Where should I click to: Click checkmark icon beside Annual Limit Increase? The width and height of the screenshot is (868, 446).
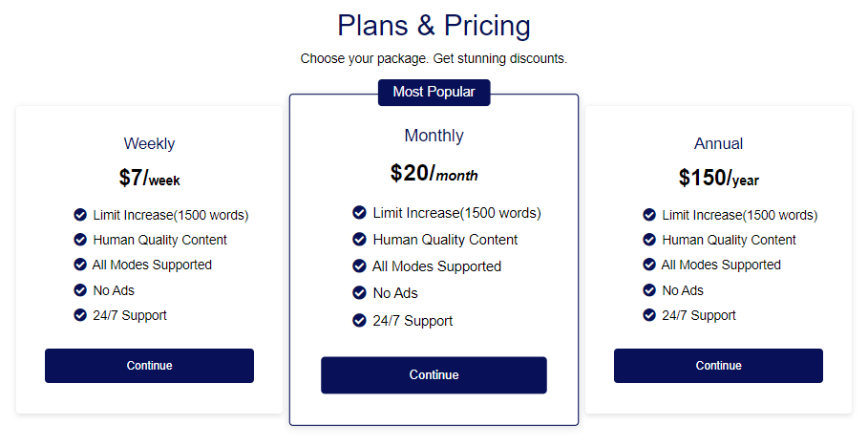point(649,215)
